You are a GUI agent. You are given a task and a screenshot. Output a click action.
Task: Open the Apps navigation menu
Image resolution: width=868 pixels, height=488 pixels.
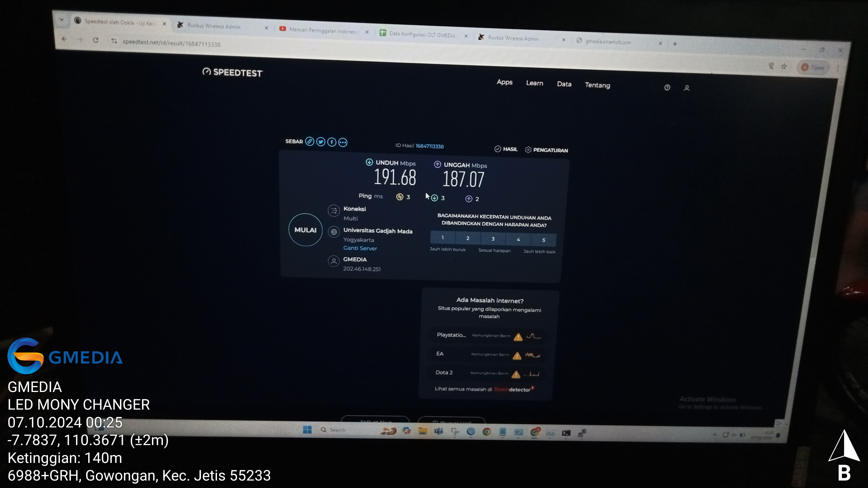click(505, 82)
